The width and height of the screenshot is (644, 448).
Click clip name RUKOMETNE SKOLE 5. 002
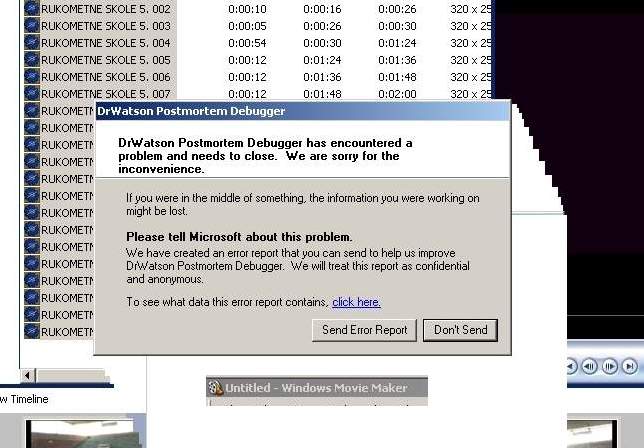tap(106, 9)
